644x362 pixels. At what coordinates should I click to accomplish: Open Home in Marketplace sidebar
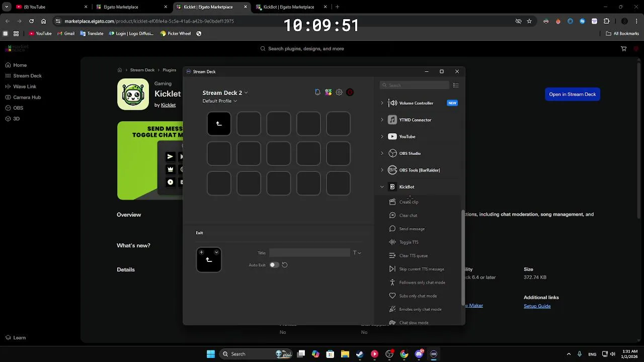[x=16, y=65]
